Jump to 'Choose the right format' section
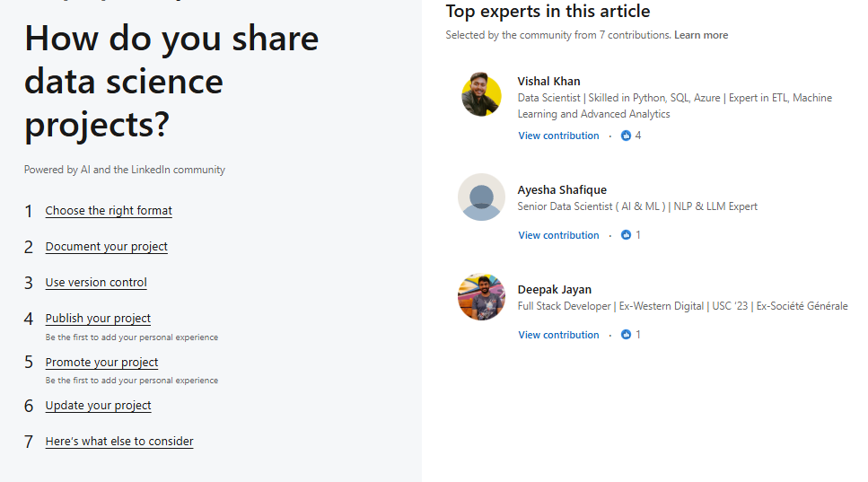The width and height of the screenshot is (868, 482). pyautogui.click(x=109, y=211)
